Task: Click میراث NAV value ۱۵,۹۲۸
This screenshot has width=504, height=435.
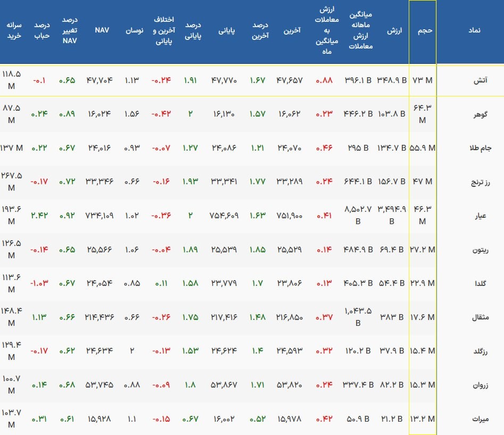Action: click(x=100, y=419)
